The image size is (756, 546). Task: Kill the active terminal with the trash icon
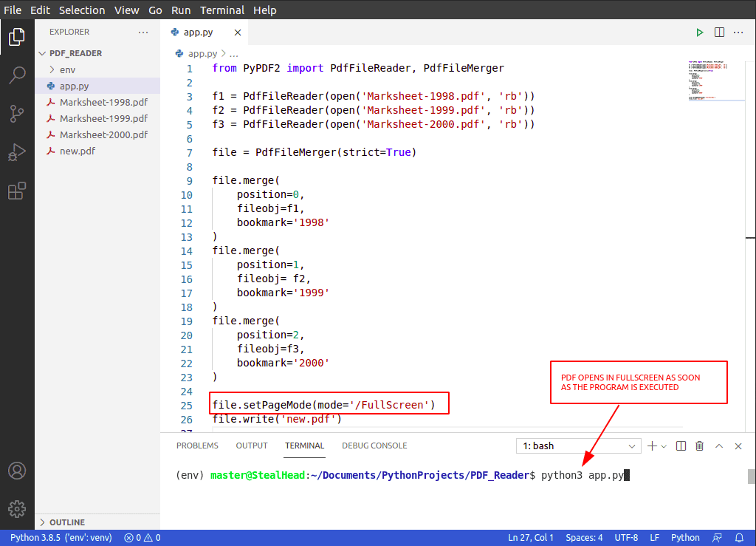click(699, 446)
